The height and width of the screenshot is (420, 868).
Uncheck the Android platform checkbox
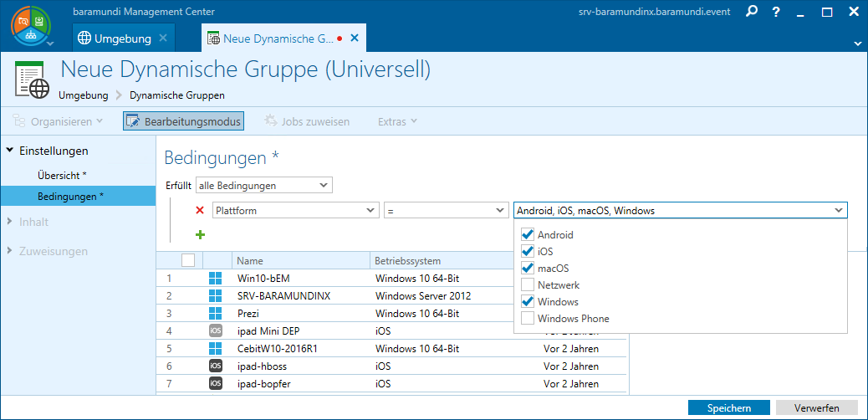(528, 234)
